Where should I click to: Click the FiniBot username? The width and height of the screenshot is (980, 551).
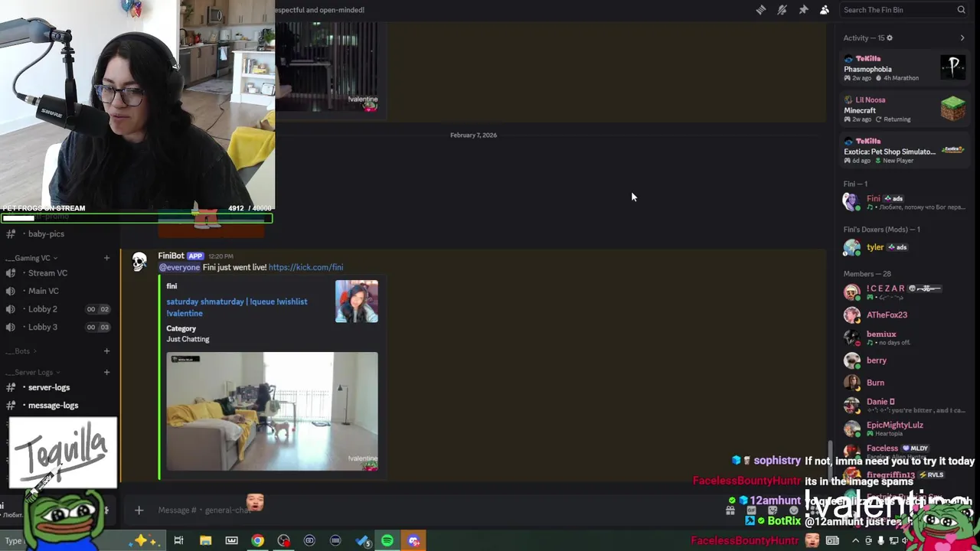coord(171,256)
